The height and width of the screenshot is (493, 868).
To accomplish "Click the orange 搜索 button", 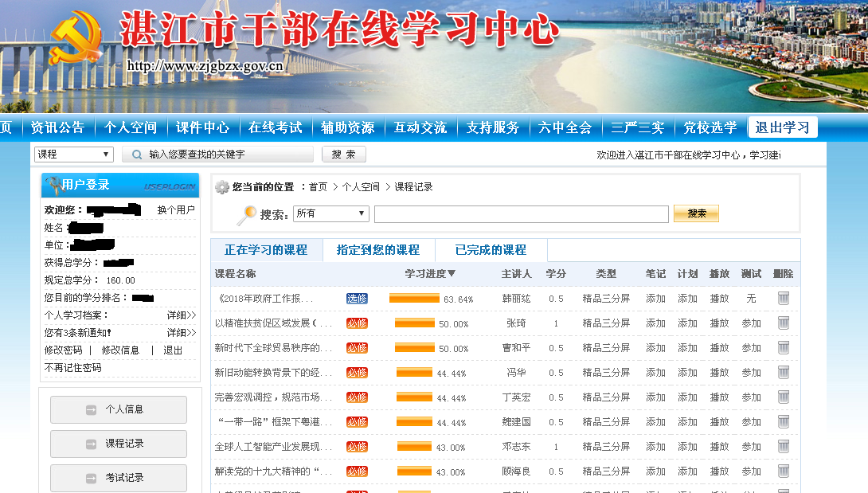I will (696, 213).
